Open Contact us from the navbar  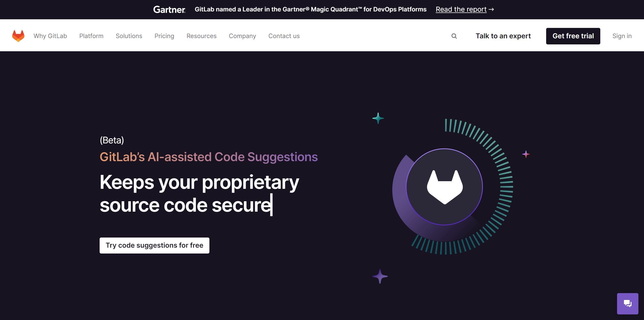[284, 36]
